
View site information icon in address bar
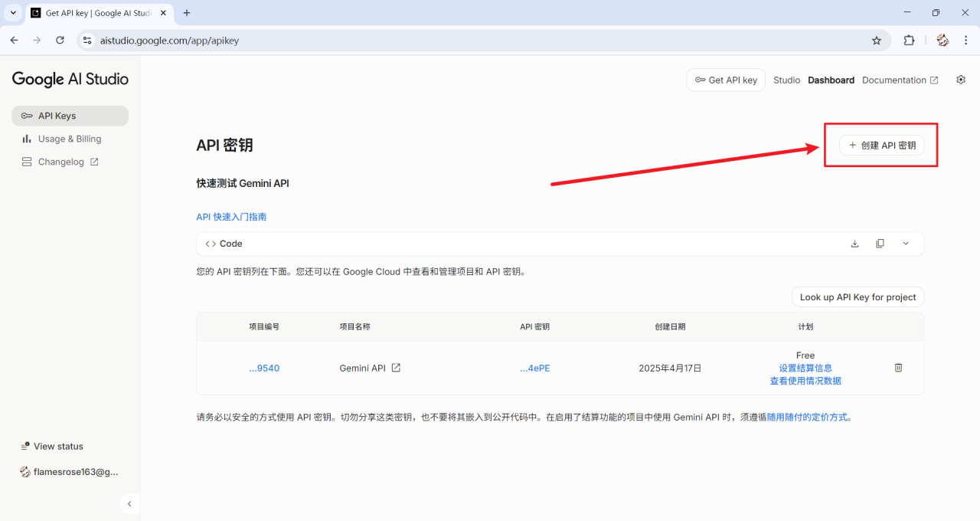coord(87,41)
